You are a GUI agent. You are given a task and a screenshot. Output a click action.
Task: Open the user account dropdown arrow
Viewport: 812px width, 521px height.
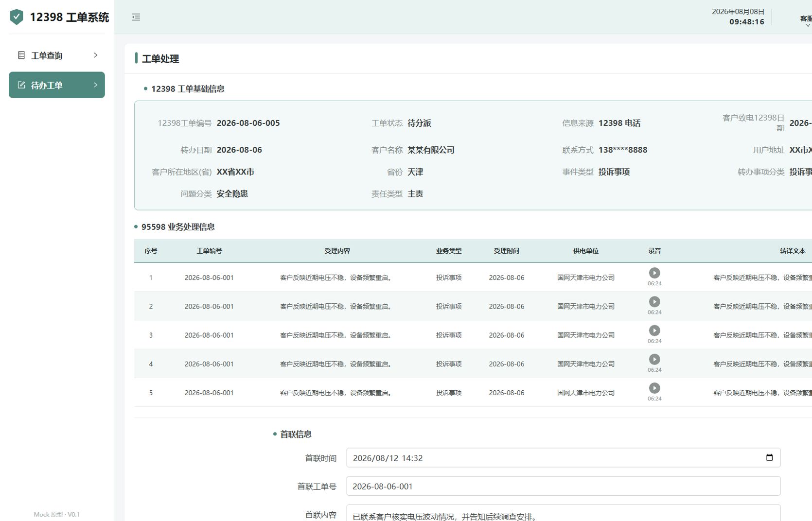pyautogui.click(x=808, y=25)
